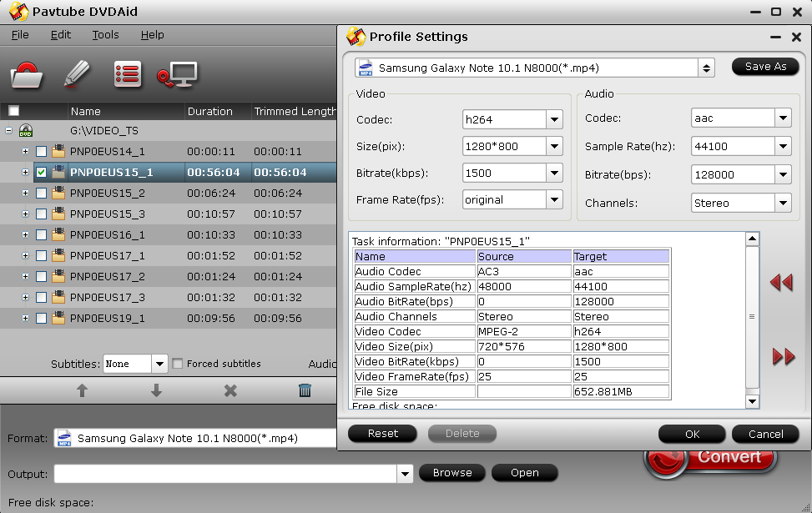Sort list by the Duration column header
This screenshot has height=513, width=812.
point(218,111)
